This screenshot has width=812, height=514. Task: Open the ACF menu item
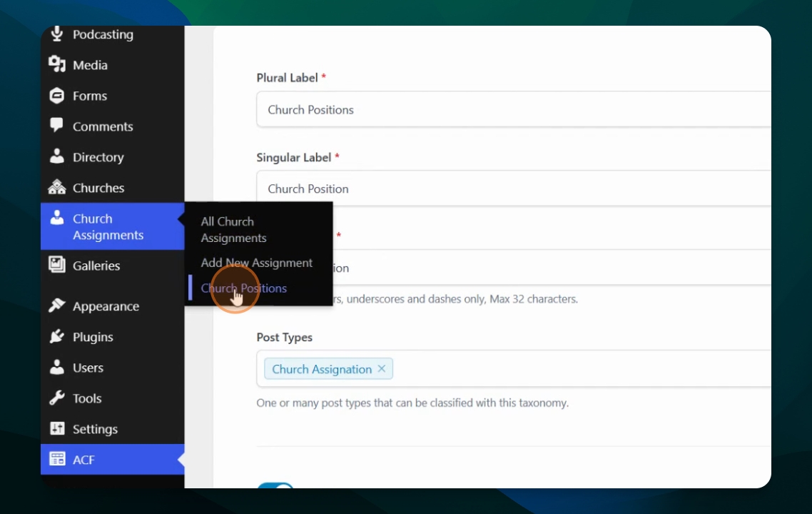[112, 459]
